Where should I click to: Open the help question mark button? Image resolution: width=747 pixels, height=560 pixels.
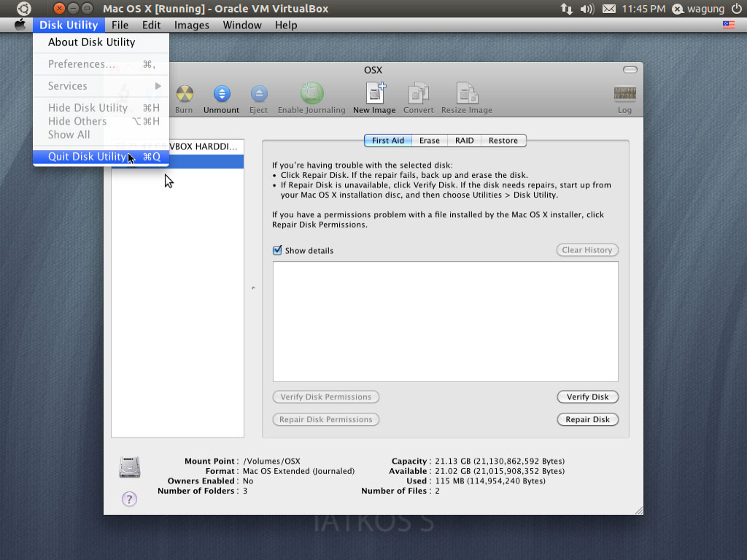click(x=129, y=499)
